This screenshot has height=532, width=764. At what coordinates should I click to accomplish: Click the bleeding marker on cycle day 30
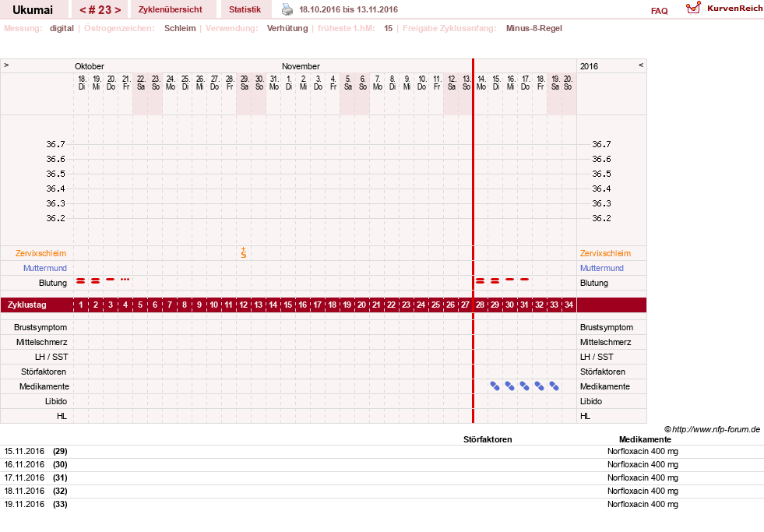point(509,279)
